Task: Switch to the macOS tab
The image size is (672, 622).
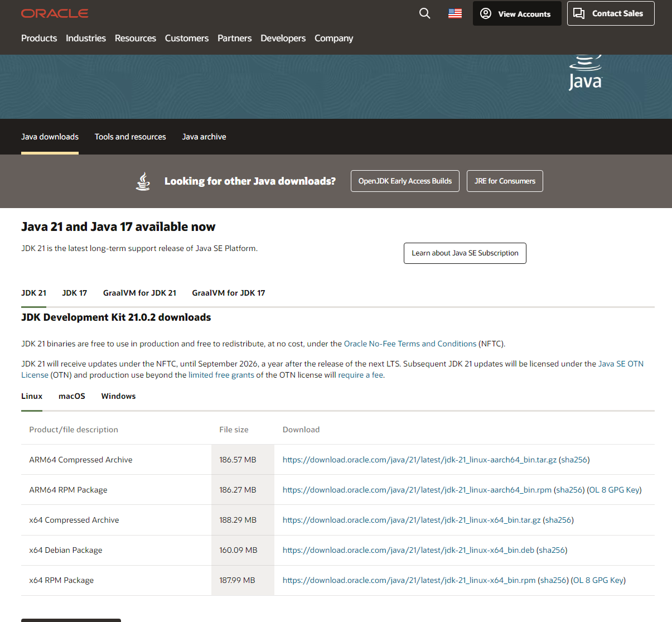Action: tap(72, 396)
